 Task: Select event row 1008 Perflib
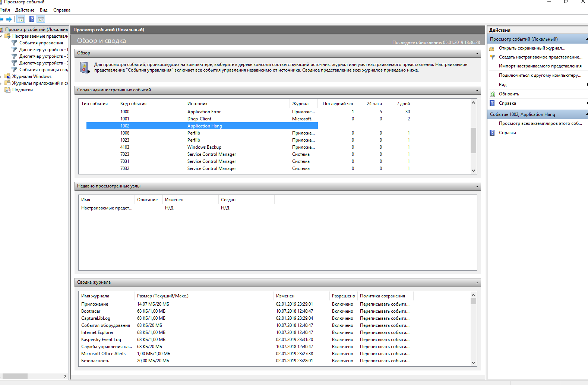pyautogui.click(x=249, y=133)
